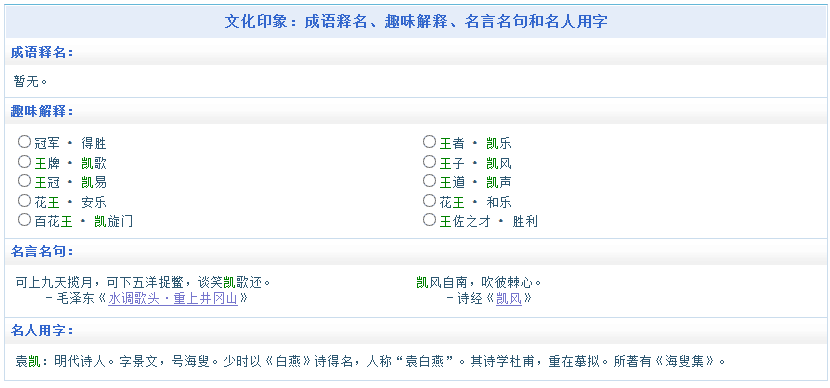This screenshot has width=830, height=388.
Task: Select the 冠军・得胜 radio button
Action: (x=24, y=142)
